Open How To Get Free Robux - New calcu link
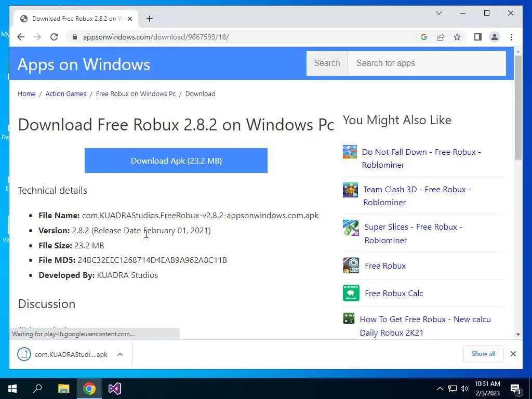This screenshot has width=532, height=399. tap(425, 326)
